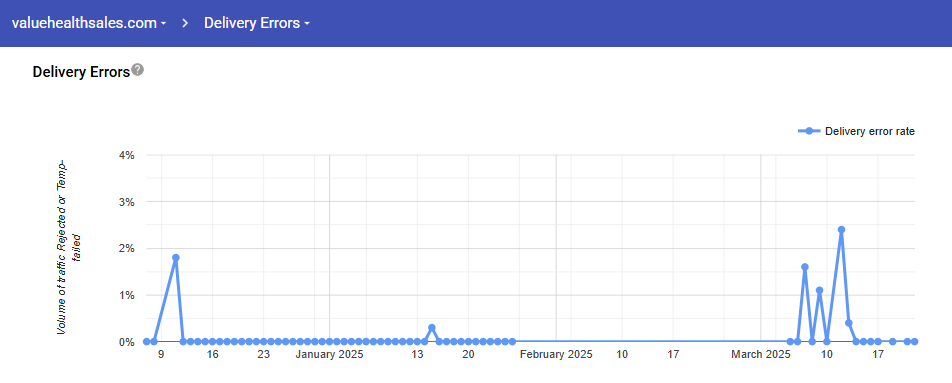The image size is (952, 383).
Task: Click the Delivery Errors section heading
Action: tap(81, 72)
